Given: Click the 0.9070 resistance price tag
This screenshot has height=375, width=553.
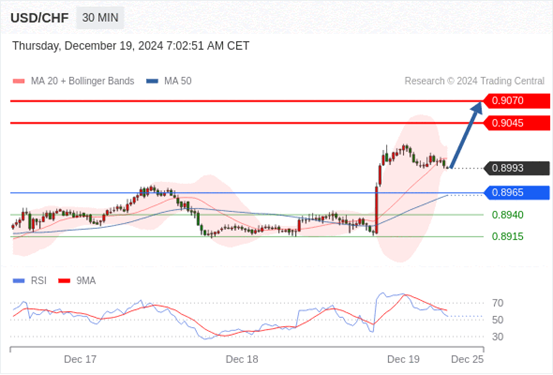Looking at the screenshot, I should [x=516, y=101].
